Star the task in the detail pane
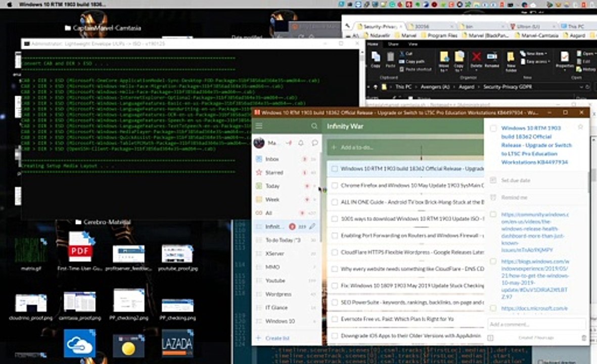The height and width of the screenshot is (364, 597). pyautogui.click(x=580, y=127)
